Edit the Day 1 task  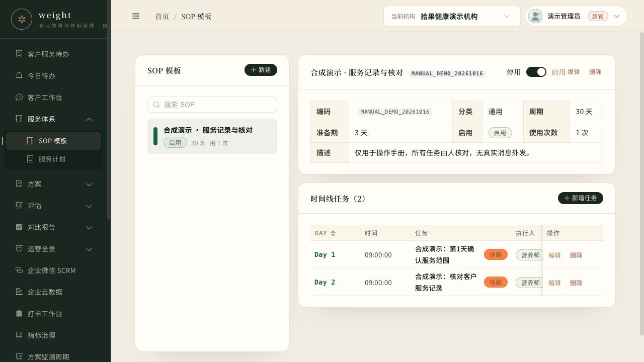[x=554, y=255]
